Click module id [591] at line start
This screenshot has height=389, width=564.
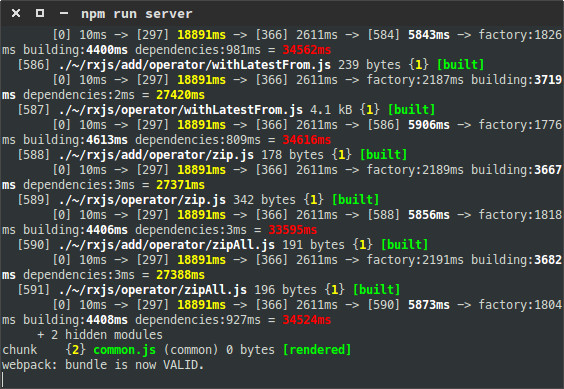point(34,290)
